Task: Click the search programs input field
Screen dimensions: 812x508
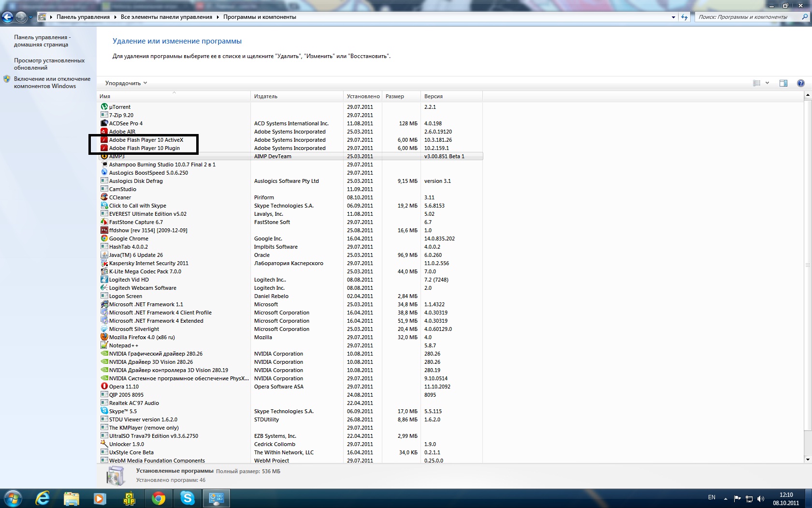Action: pos(747,17)
